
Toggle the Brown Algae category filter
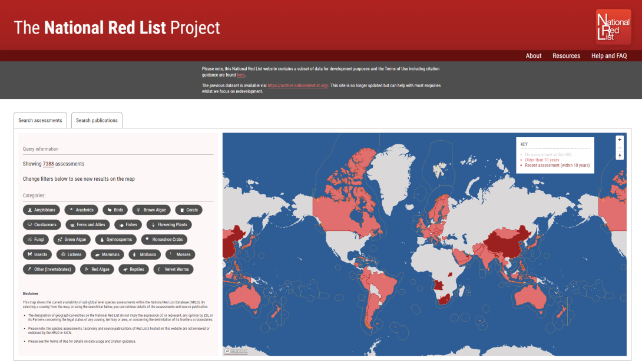tap(151, 210)
